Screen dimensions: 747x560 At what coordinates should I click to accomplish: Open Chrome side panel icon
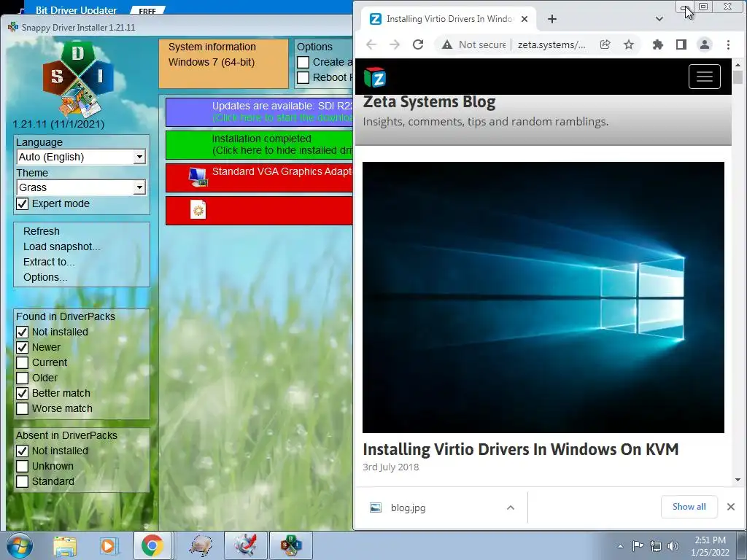(681, 44)
